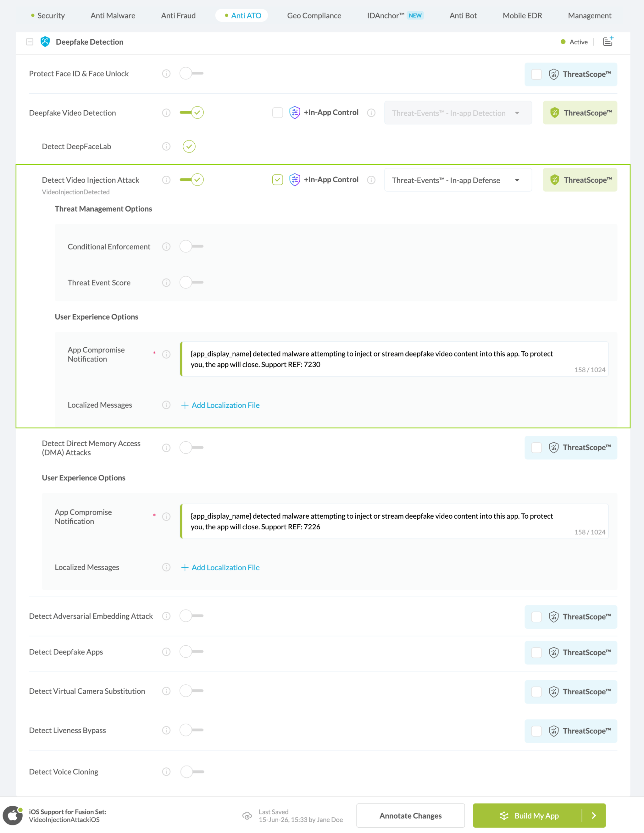Screen dimensions: 644x833
Task: Disable Detect Video Injection Attack switch
Action: click(x=192, y=179)
